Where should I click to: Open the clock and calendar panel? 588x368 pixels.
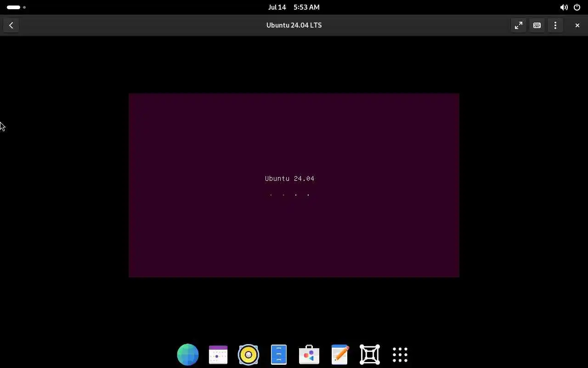pyautogui.click(x=294, y=7)
